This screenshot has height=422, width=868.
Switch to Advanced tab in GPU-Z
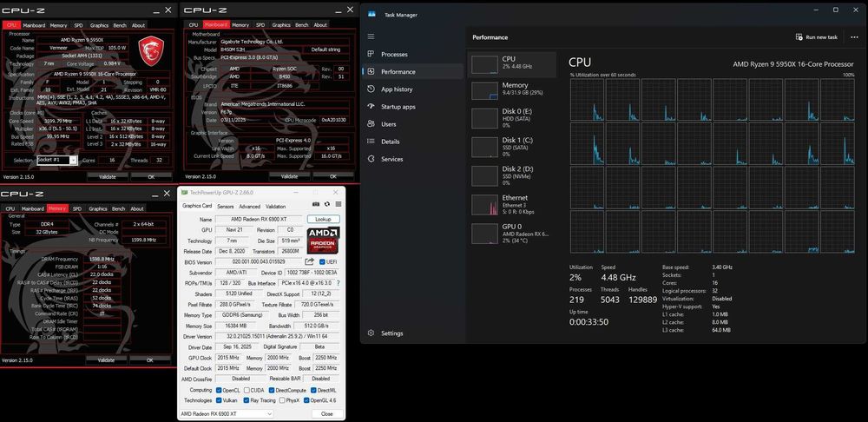click(x=249, y=207)
